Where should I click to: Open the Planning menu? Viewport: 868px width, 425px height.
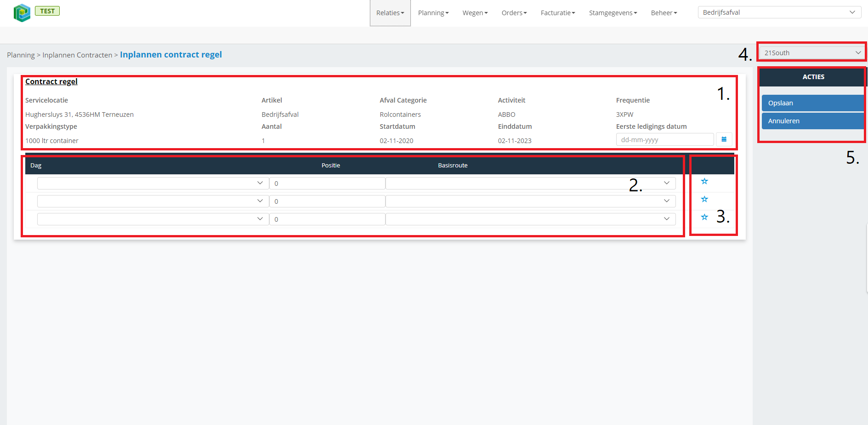pyautogui.click(x=433, y=13)
